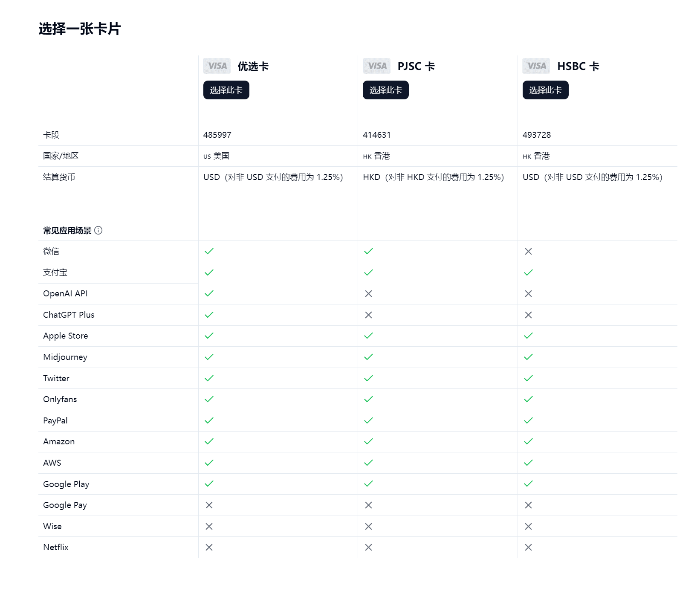700x594 pixels.
Task: Click the X mark for Google Pay on PJSC 卡
Action: point(368,505)
